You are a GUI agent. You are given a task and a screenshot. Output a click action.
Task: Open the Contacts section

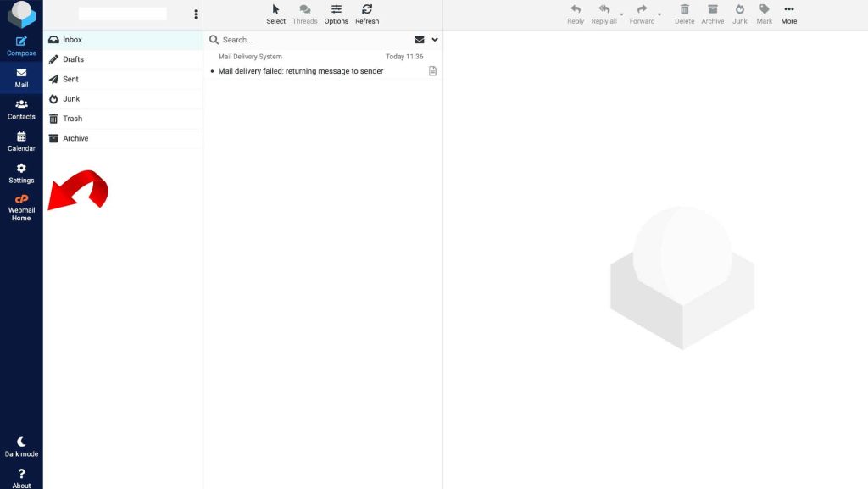pyautogui.click(x=21, y=109)
